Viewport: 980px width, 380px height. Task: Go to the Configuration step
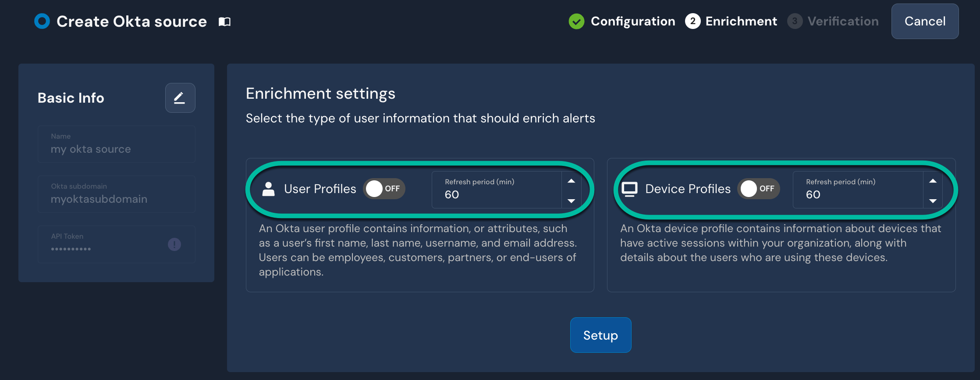[x=622, y=21]
